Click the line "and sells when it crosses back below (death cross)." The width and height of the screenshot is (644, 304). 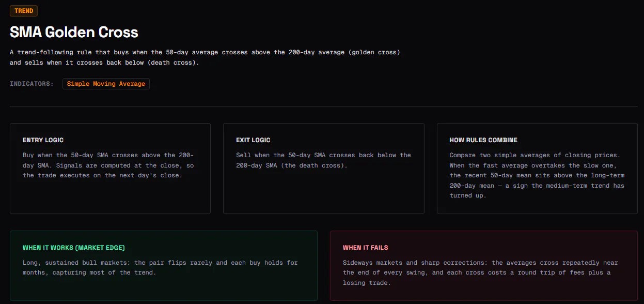pyautogui.click(x=104, y=63)
